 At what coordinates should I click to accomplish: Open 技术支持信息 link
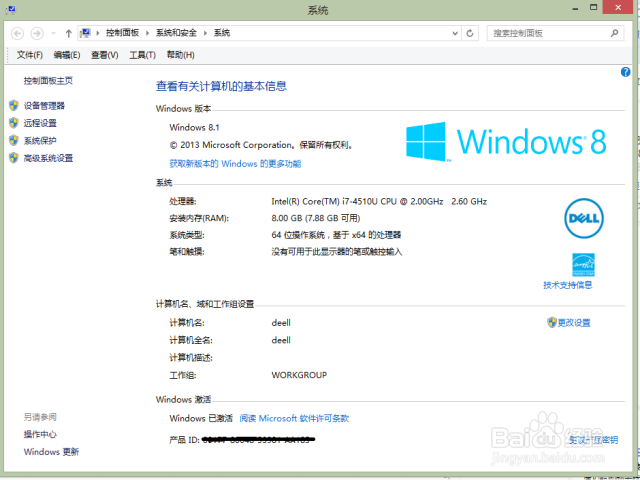pos(568,285)
